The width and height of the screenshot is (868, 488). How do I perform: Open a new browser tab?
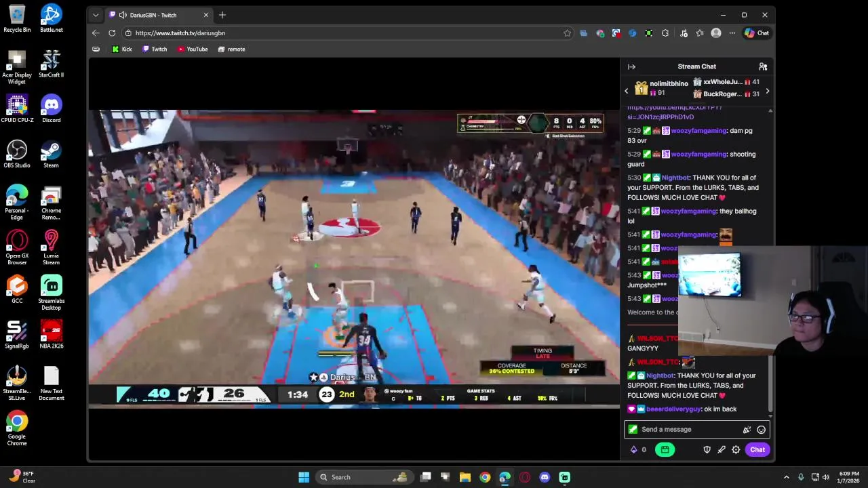[x=222, y=15]
